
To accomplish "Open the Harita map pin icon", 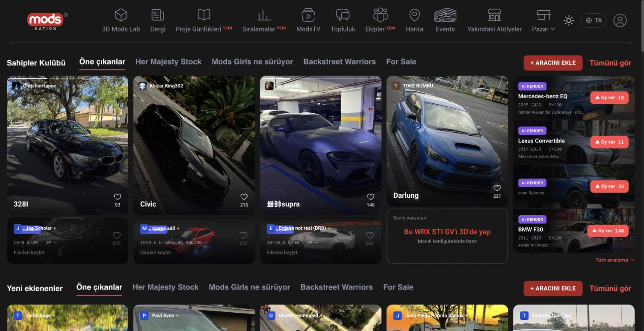I will [x=414, y=15].
